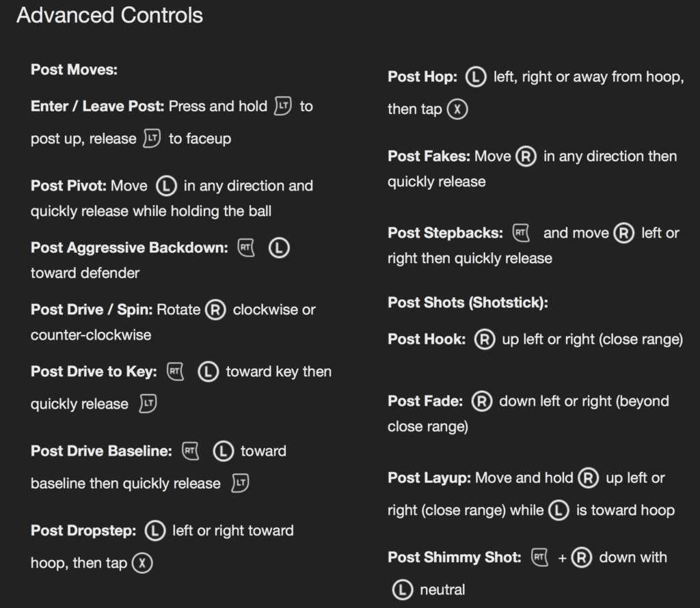
Task: Click the X button icon in Post Dropstep
Action: tap(142, 564)
